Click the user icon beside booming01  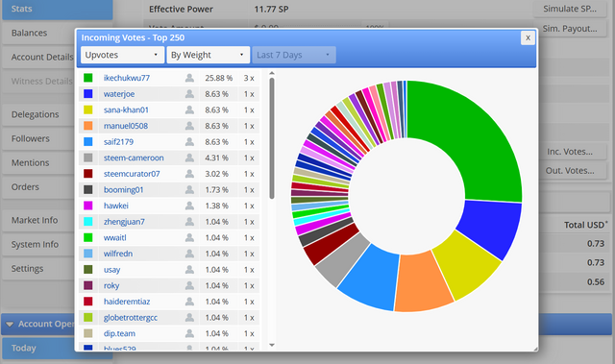[189, 189]
